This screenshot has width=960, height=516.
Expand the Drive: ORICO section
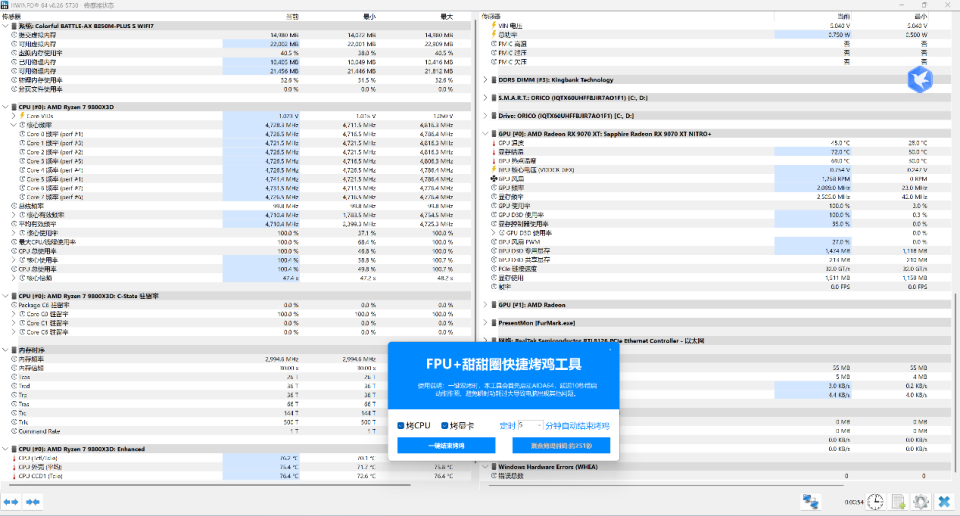[x=486, y=116]
